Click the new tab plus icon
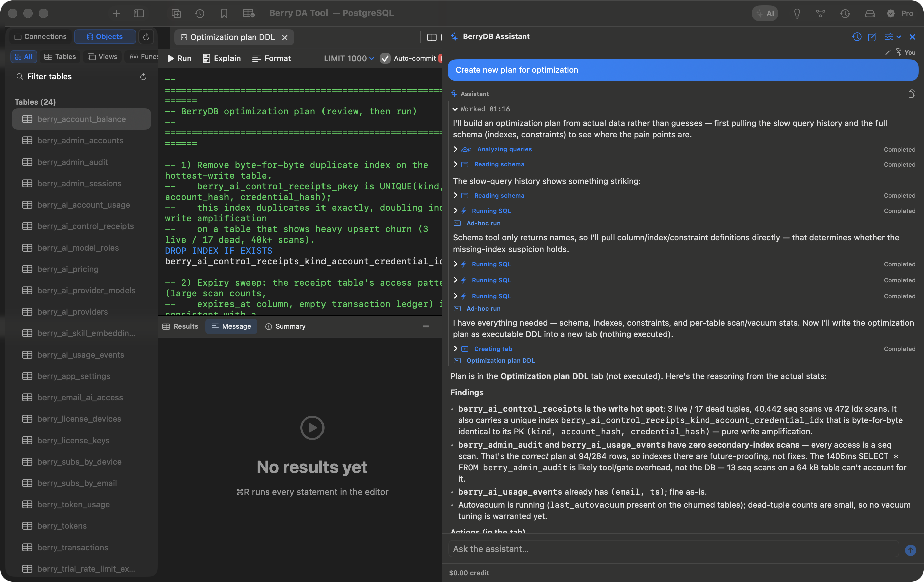 click(116, 13)
